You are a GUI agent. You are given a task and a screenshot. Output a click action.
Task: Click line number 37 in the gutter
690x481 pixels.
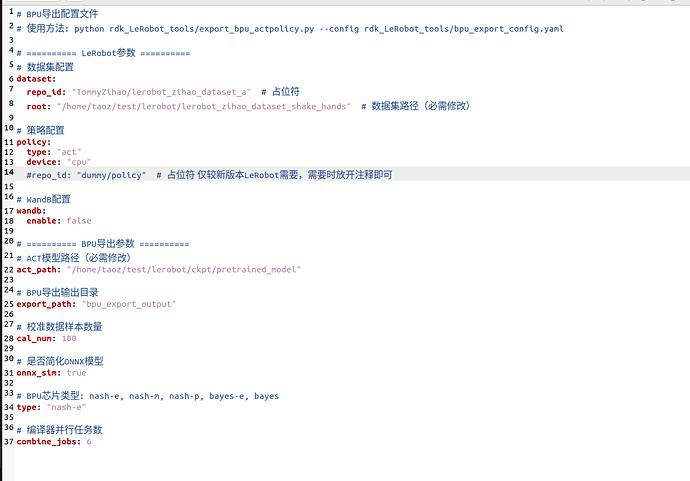click(9, 441)
